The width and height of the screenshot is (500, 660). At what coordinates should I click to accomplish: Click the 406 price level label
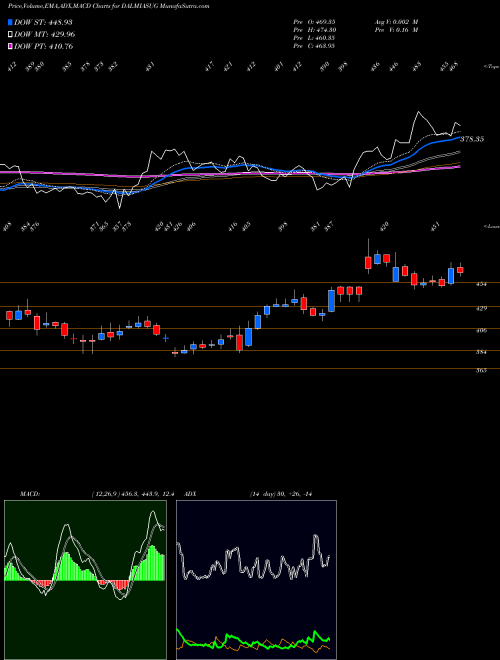click(481, 330)
